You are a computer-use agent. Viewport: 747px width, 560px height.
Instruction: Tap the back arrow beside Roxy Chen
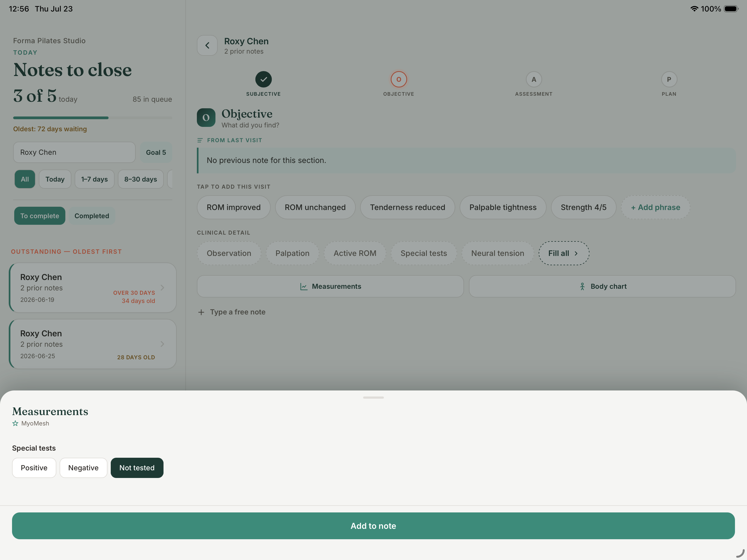point(207,45)
